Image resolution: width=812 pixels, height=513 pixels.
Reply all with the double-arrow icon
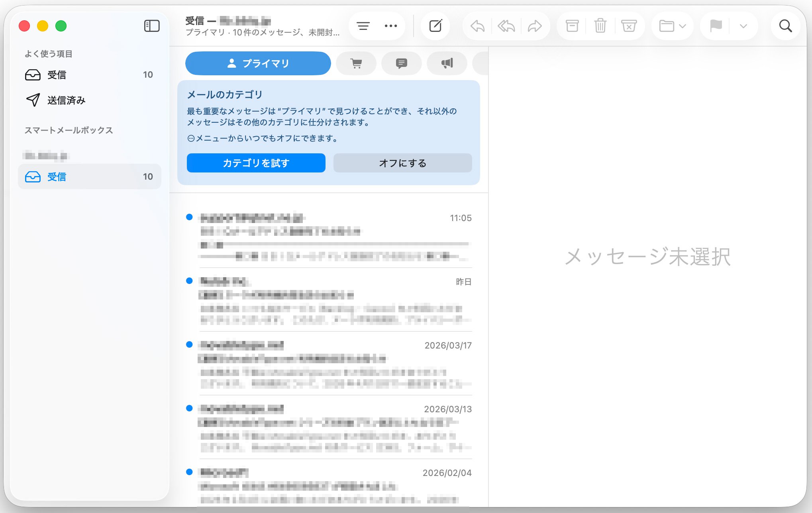pyautogui.click(x=506, y=25)
